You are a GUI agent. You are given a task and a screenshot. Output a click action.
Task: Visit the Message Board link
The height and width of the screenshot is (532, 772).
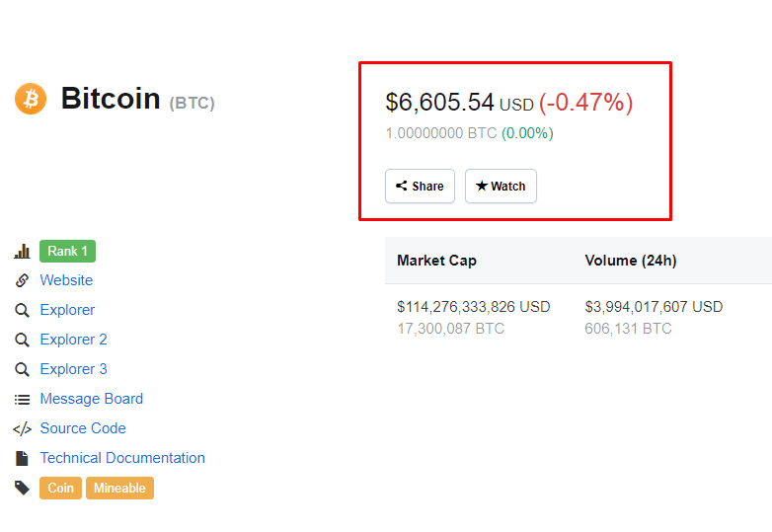(x=92, y=399)
